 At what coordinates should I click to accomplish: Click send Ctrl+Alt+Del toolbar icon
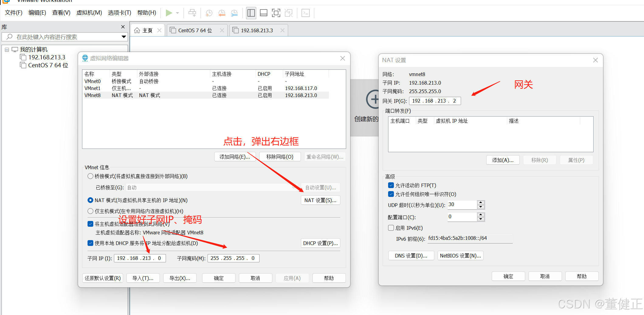(192, 13)
